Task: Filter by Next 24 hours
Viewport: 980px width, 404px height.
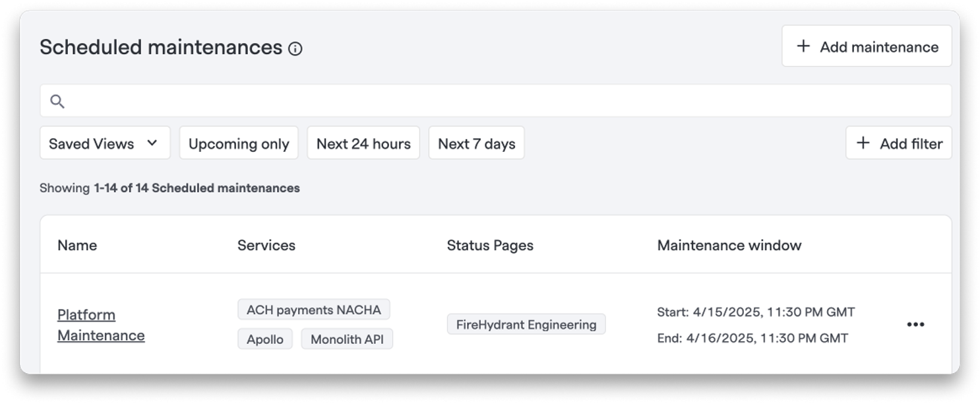Action: click(363, 143)
